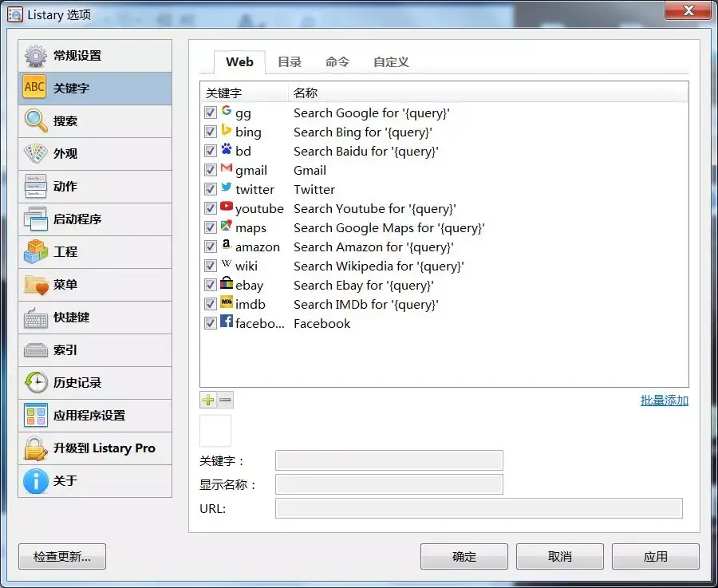
Task: Toggle the wiki keyword checkbox
Action: pyautogui.click(x=210, y=266)
